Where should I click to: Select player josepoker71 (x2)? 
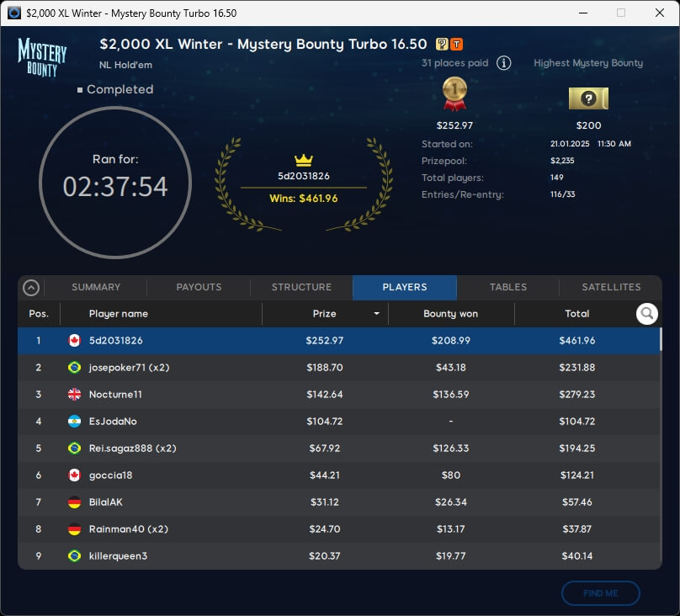(338, 367)
